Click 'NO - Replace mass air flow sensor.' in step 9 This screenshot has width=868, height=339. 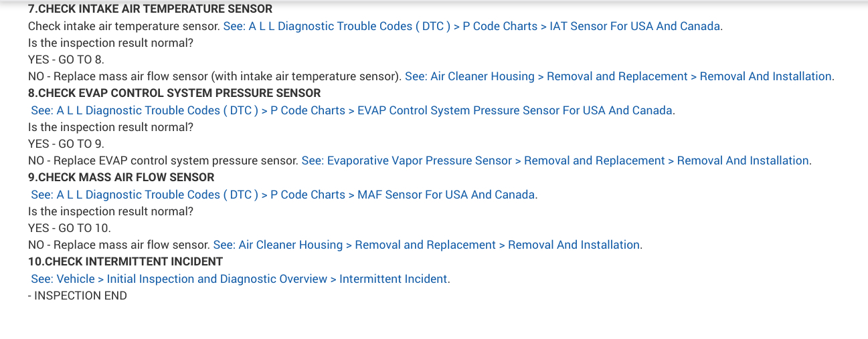[119, 245]
